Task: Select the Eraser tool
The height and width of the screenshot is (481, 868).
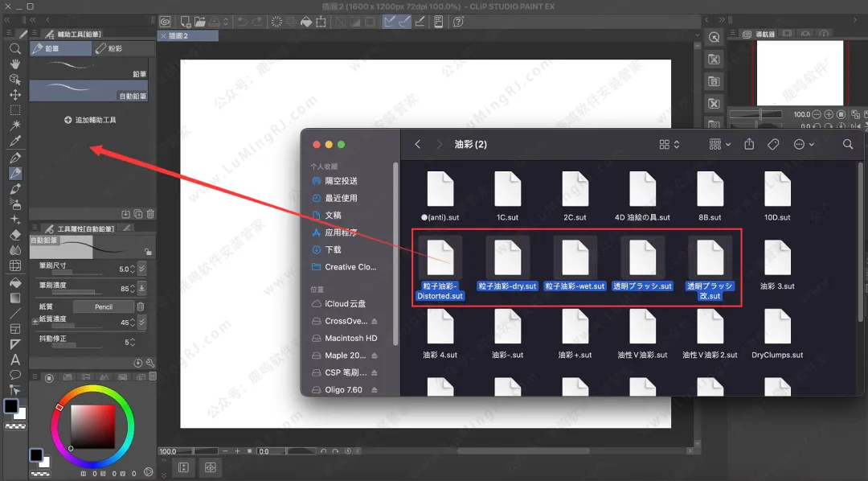Action: coord(14,235)
